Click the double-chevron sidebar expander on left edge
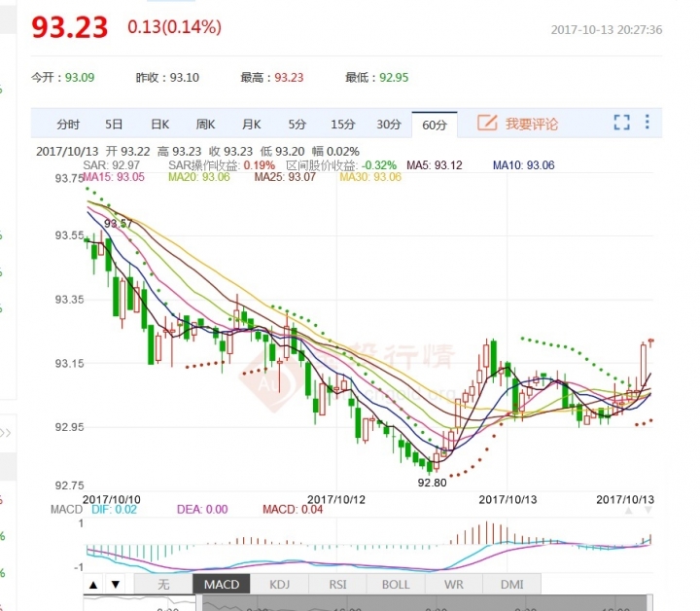The height and width of the screenshot is (611, 700). tap(6, 433)
